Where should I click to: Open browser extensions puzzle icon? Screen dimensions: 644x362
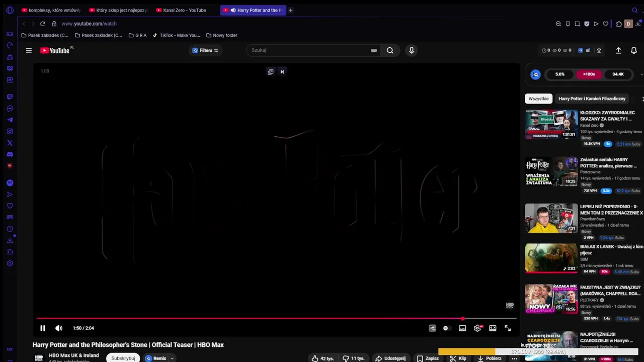pyautogui.click(x=619, y=24)
